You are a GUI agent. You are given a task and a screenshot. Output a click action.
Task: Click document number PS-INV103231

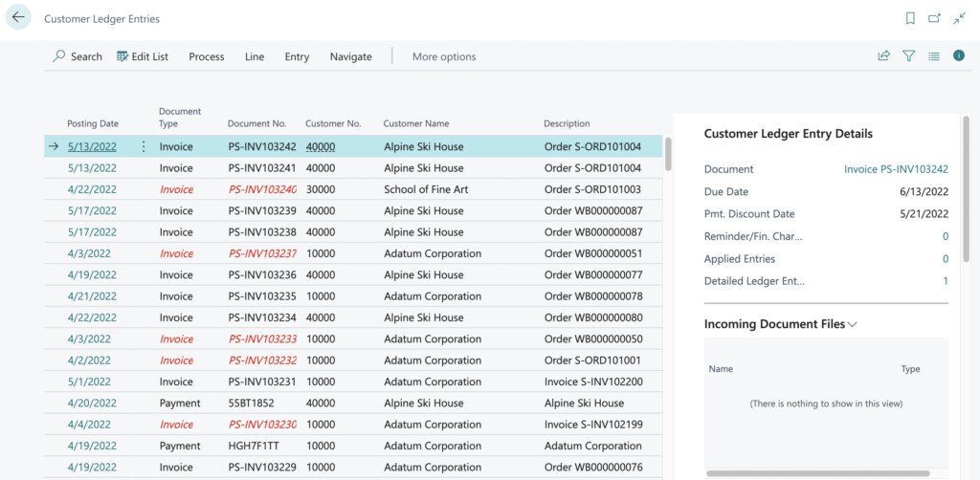click(262, 382)
